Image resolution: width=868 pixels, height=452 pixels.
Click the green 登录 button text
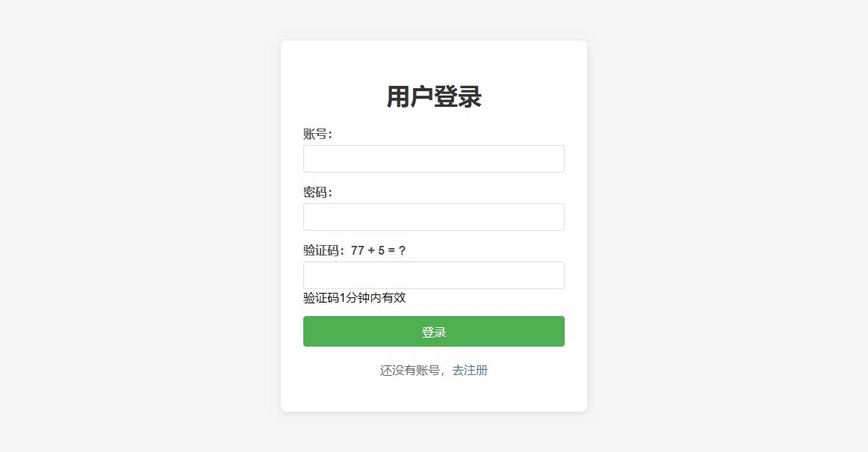(x=433, y=331)
